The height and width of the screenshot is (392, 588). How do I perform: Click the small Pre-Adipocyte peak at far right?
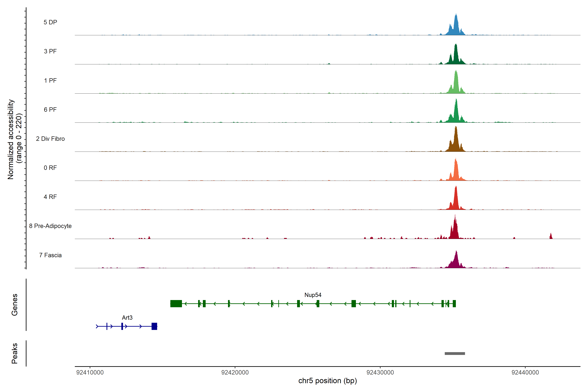pyautogui.click(x=551, y=237)
